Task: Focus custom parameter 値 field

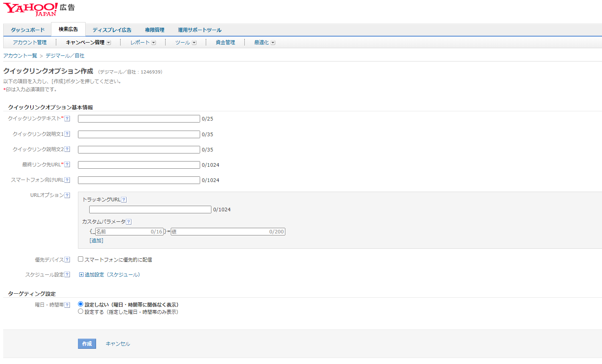Action: coord(228,231)
